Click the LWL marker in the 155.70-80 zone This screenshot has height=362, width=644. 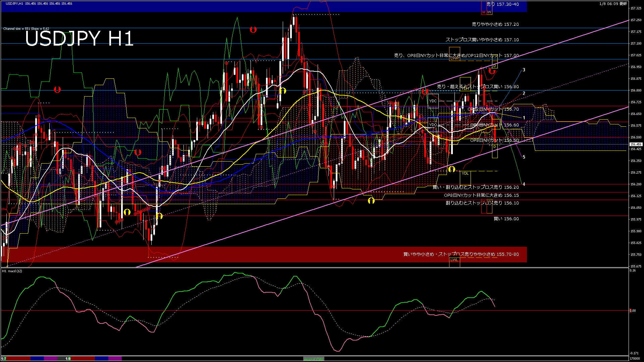[x=454, y=260]
